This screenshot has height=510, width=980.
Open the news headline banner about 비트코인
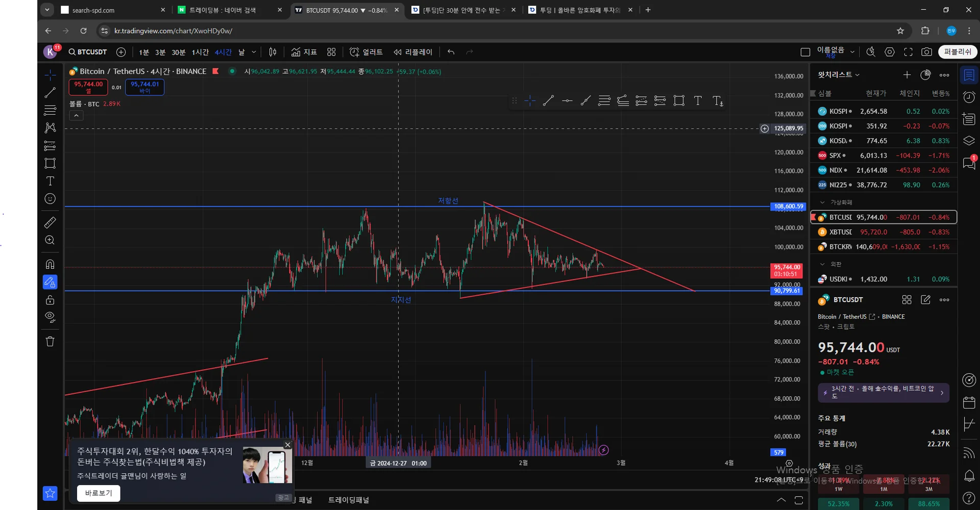click(884, 392)
